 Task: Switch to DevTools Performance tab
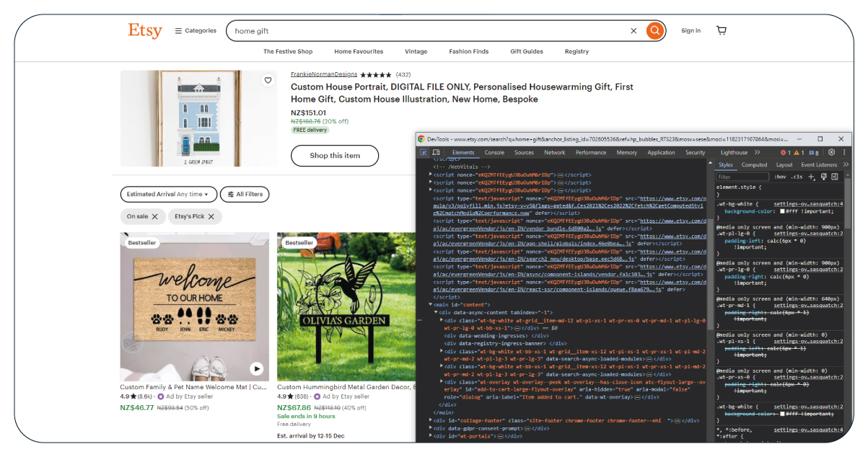[x=591, y=153]
